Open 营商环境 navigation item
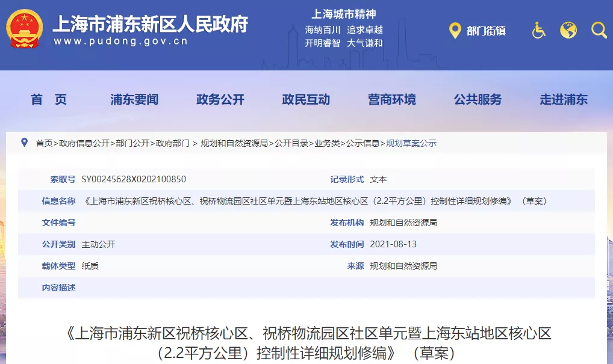Image resolution: width=613 pixels, height=364 pixels. (392, 100)
